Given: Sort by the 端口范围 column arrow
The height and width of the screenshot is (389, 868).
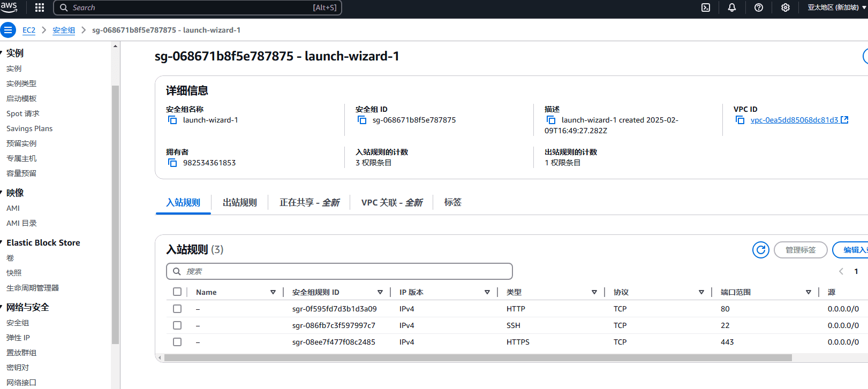Looking at the screenshot, I should (x=809, y=292).
